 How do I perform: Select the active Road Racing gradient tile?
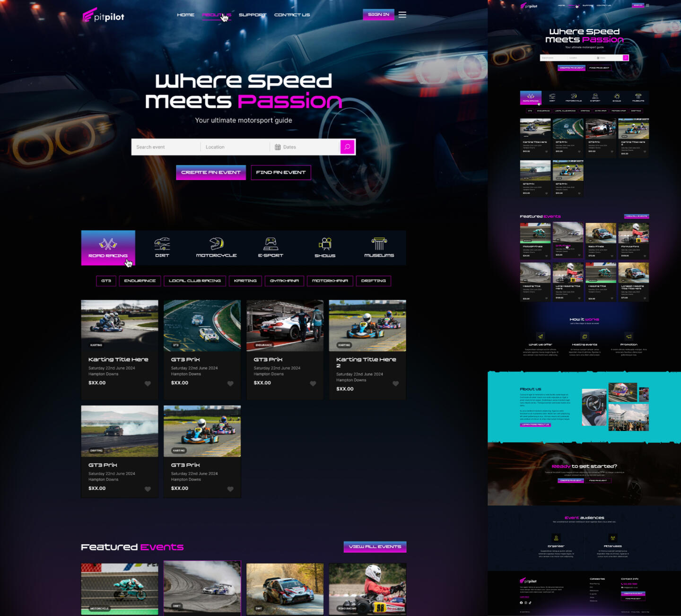(108, 248)
